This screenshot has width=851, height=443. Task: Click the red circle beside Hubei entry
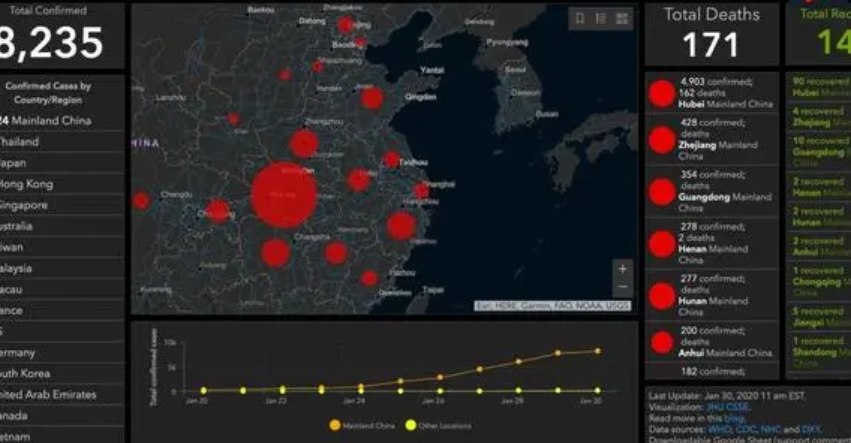(661, 94)
